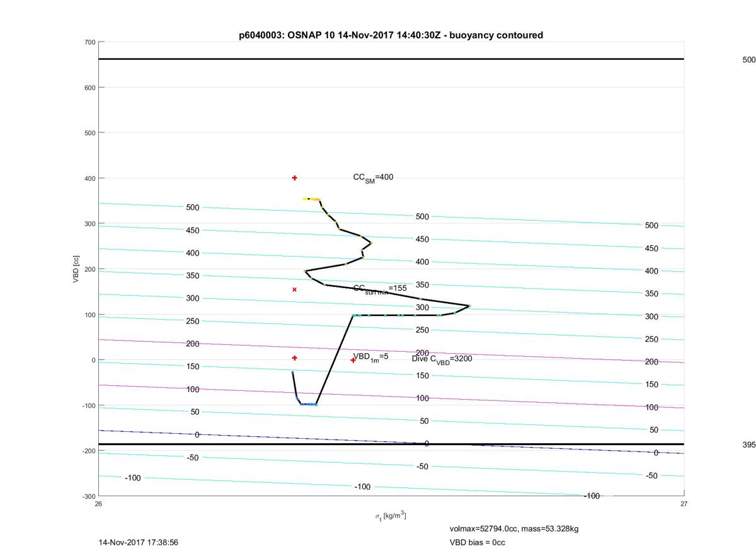Image resolution: width=756 pixels, height=558 pixels.
Task: Click the sigma-t [kg/m³] x-axis label
Action: (391, 516)
